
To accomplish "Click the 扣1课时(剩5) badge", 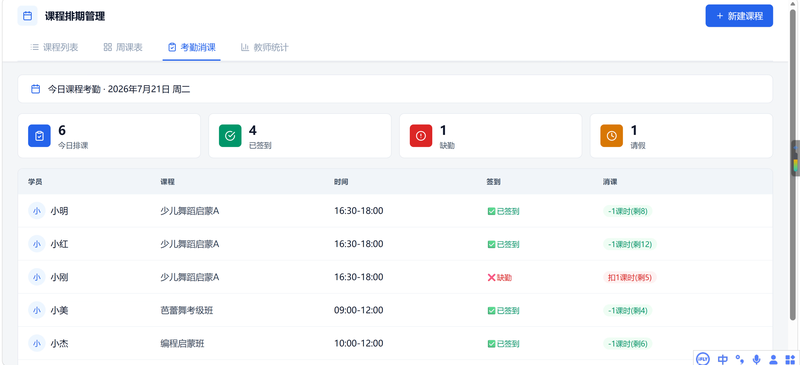I will click(x=629, y=278).
